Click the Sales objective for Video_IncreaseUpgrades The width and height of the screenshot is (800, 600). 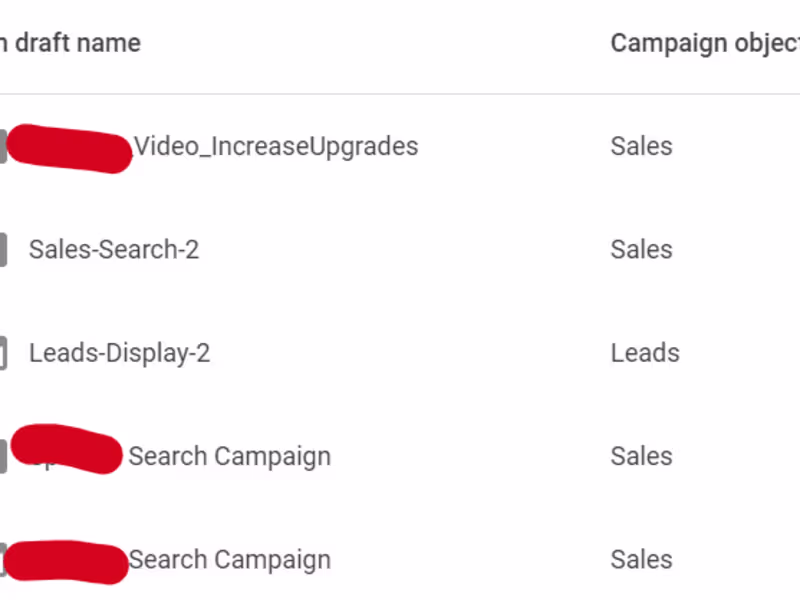[x=641, y=147]
